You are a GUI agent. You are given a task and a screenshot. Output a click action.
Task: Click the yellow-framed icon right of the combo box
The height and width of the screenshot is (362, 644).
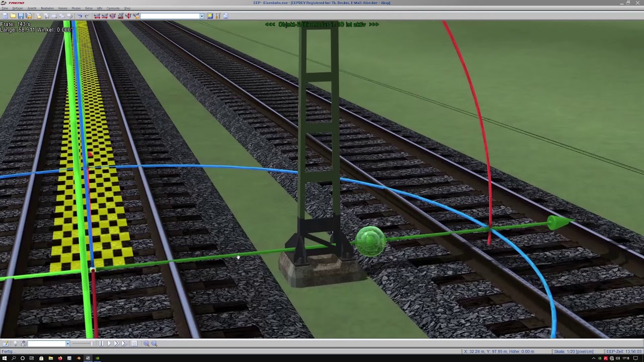[210, 16]
